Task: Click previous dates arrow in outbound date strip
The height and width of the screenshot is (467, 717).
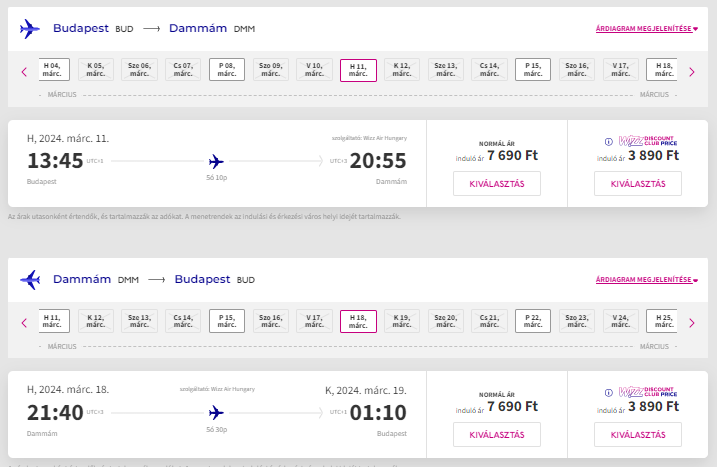Action: pyautogui.click(x=24, y=72)
